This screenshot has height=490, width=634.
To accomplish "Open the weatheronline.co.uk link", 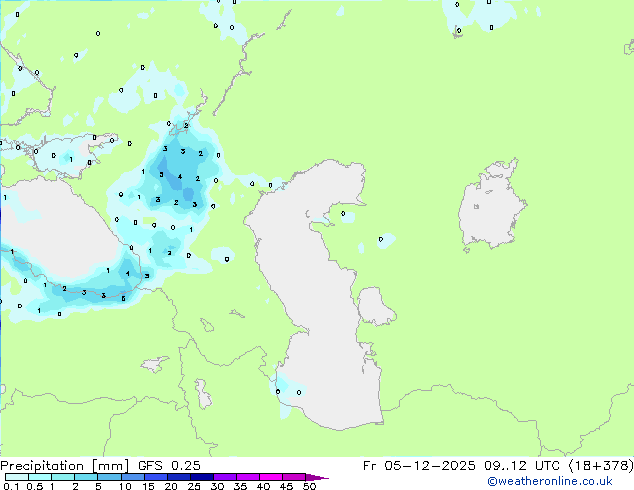I will pyautogui.click(x=550, y=481).
